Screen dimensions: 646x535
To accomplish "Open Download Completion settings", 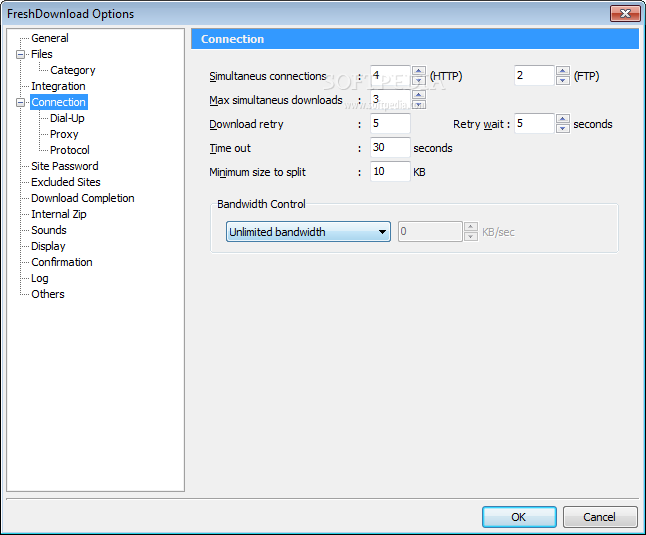I will 82,199.
